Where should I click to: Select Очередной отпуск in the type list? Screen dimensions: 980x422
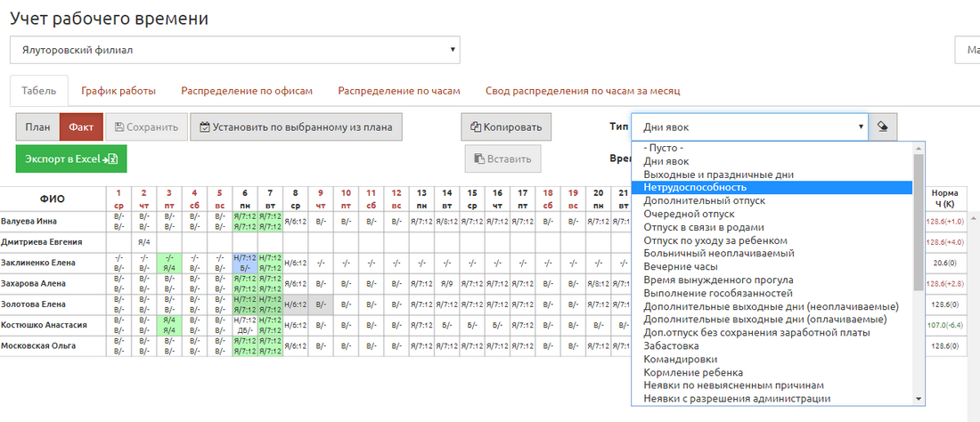[689, 215]
